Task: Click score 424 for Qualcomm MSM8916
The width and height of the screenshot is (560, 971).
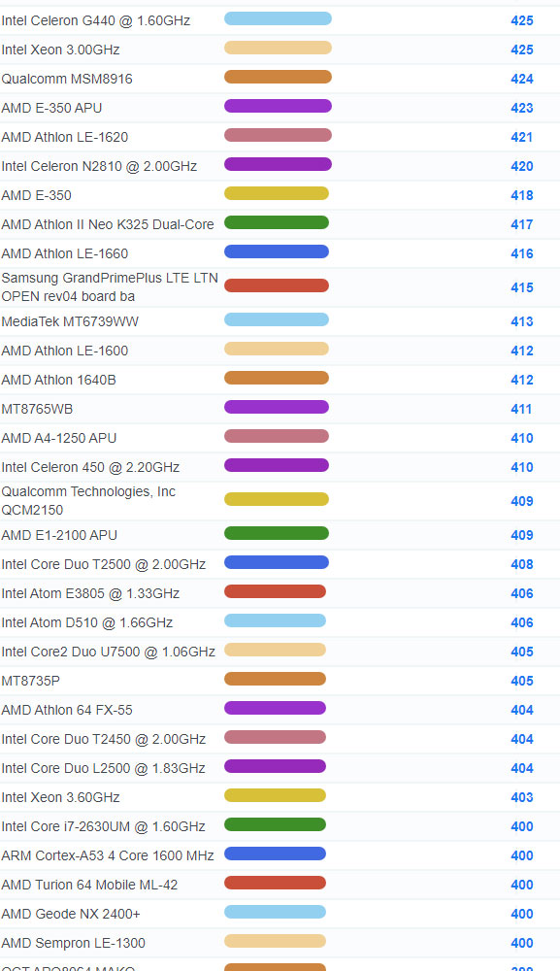Action: [x=521, y=79]
